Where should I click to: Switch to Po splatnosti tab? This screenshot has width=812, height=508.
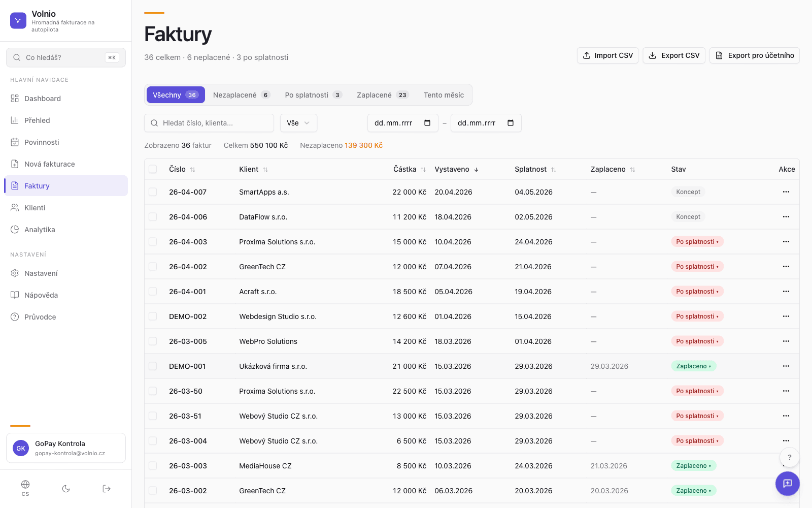click(314, 95)
